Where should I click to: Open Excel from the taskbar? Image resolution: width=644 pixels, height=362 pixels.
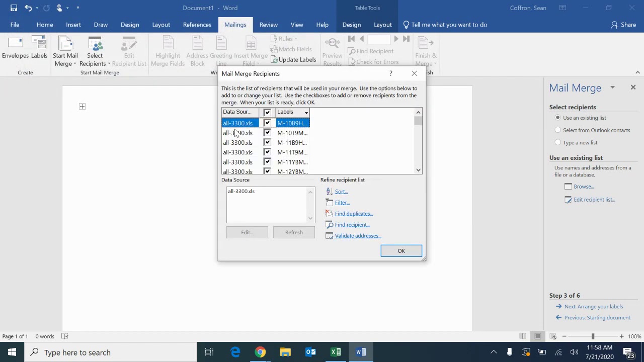(336, 352)
